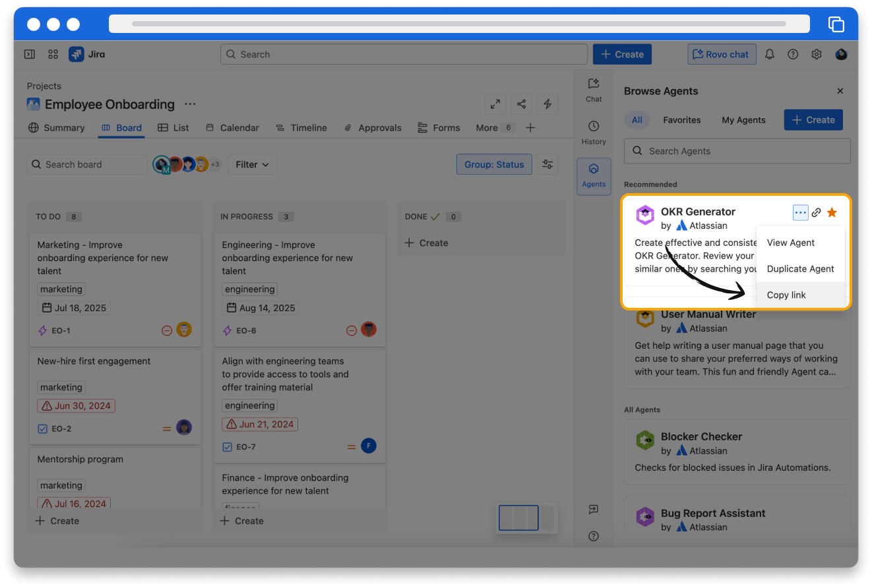The width and height of the screenshot is (872, 588).
Task: Click the board minimap navigator
Action: click(x=527, y=517)
